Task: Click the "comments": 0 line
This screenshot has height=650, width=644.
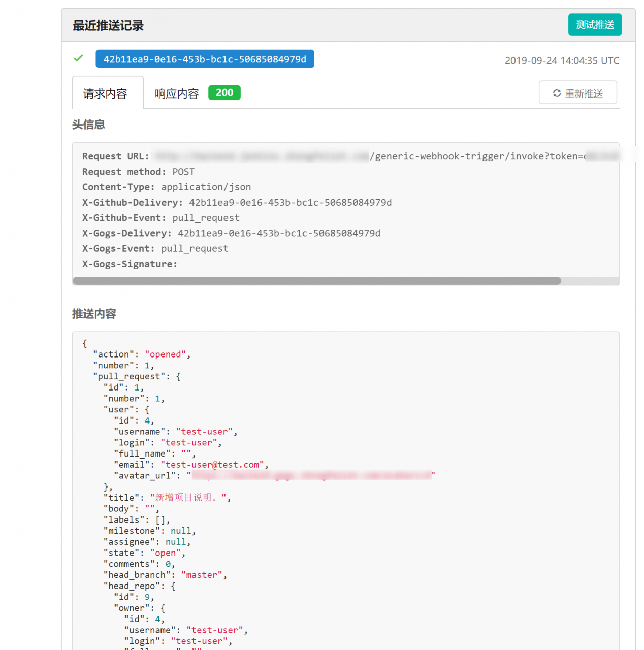Action: tap(139, 564)
